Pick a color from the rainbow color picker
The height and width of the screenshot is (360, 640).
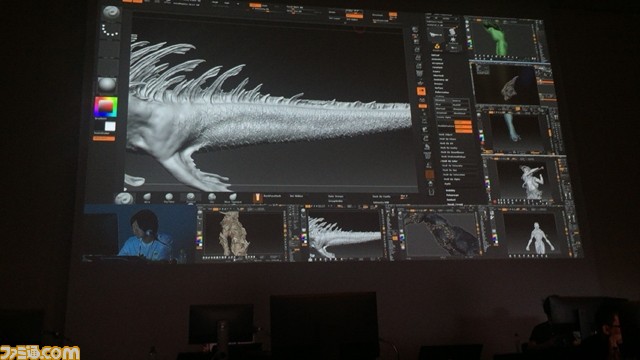tap(106, 107)
